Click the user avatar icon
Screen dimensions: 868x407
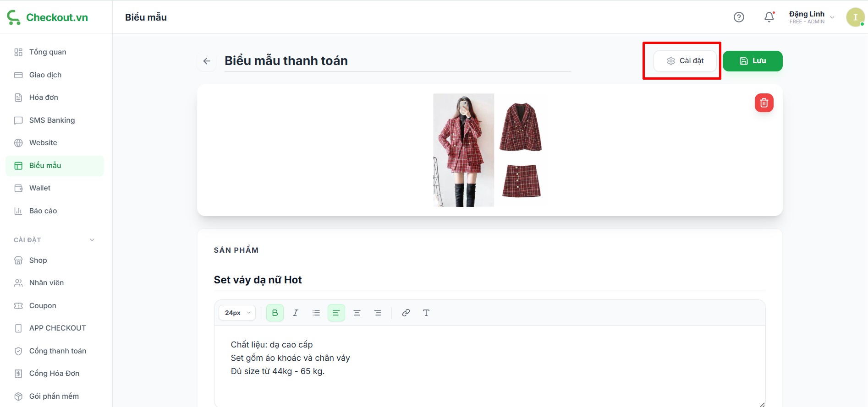[855, 17]
